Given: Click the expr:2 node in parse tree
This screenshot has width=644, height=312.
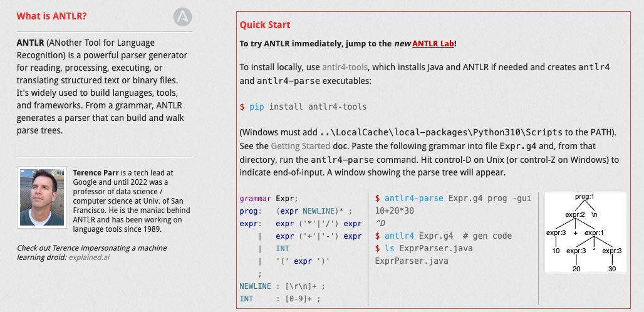Looking at the screenshot, I should (x=574, y=215).
